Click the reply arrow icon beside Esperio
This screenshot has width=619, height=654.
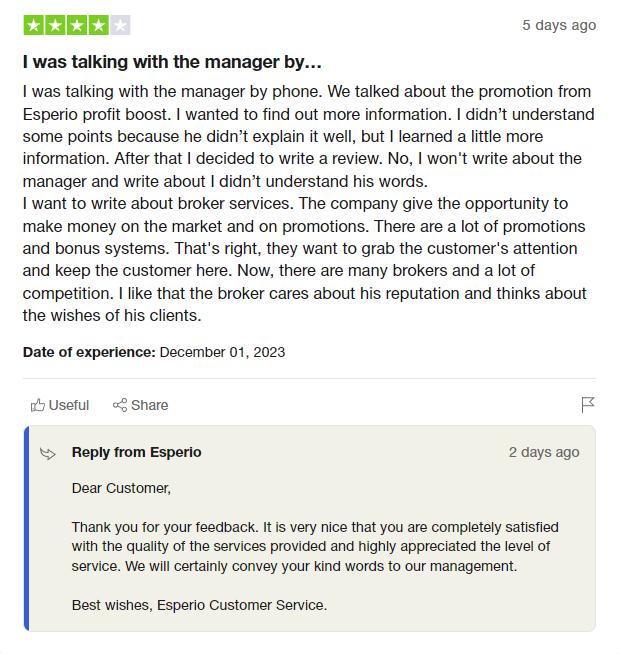point(47,453)
